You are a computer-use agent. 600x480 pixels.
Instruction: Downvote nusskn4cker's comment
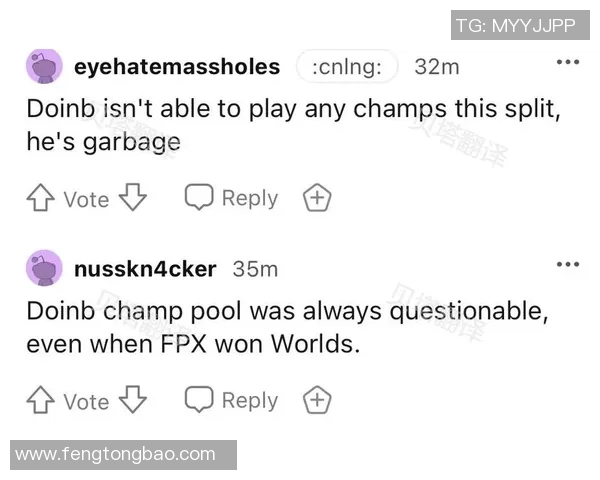pyautogui.click(x=132, y=401)
